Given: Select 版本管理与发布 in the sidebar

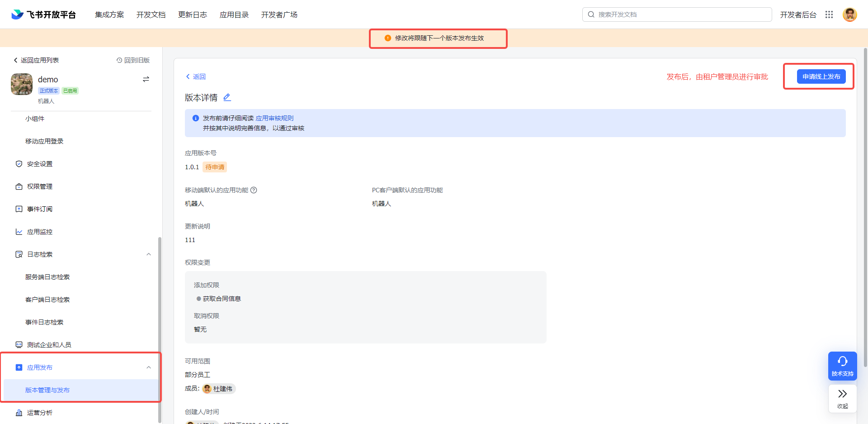Looking at the screenshot, I should [47, 390].
